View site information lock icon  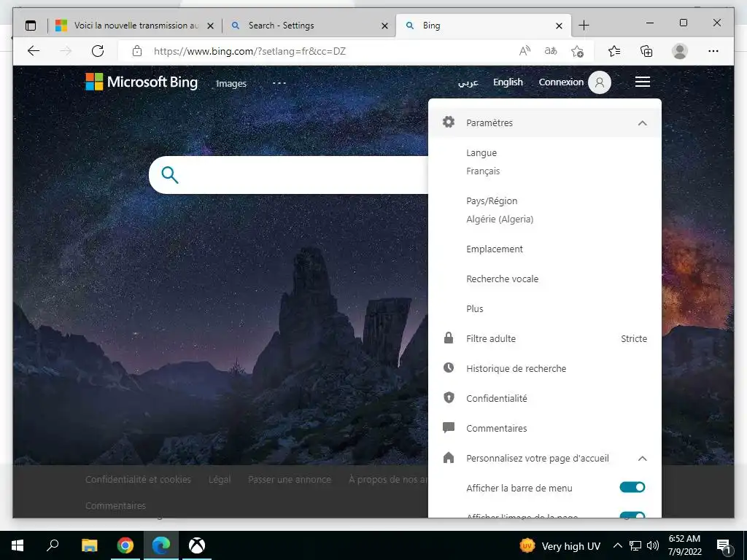pyautogui.click(x=137, y=51)
